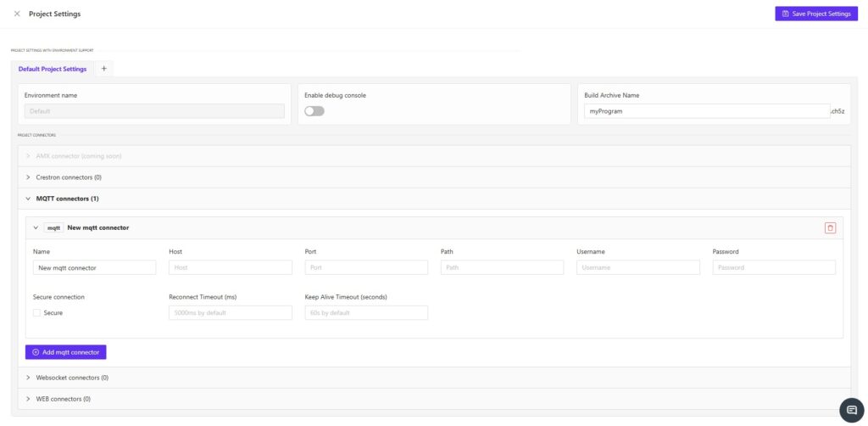Expand the Websocket connectors section
The height and width of the screenshot is (426, 868).
tap(71, 378)
